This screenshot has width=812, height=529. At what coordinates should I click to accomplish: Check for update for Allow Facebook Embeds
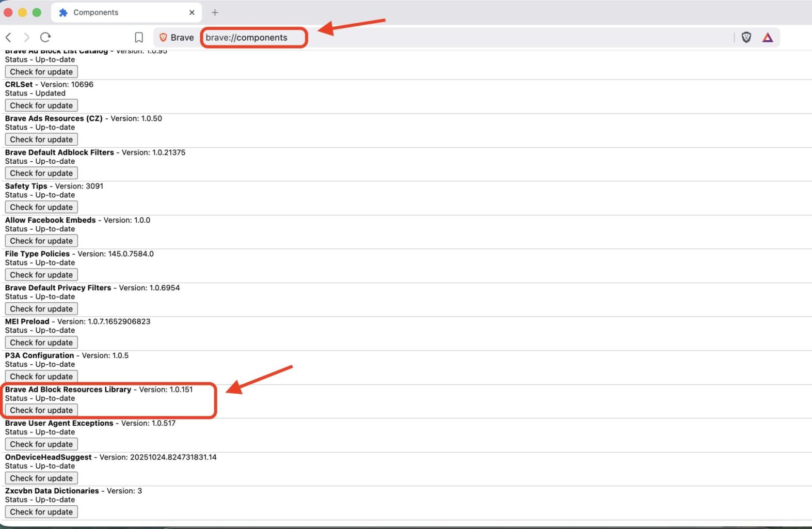click(41, 241)
